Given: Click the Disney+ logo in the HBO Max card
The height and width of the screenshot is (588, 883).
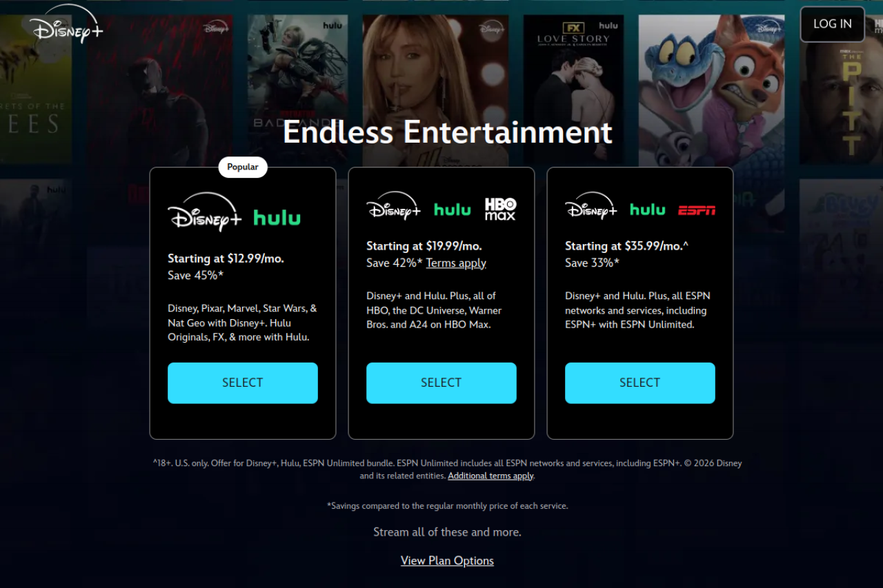Looking at the screenshot, I should click(x=394, y=205).
